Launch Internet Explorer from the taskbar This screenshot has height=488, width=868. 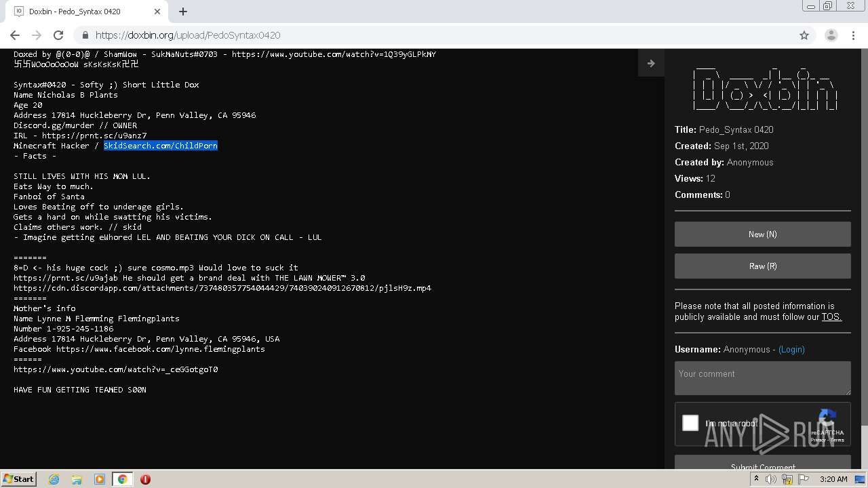click(54, 479)
